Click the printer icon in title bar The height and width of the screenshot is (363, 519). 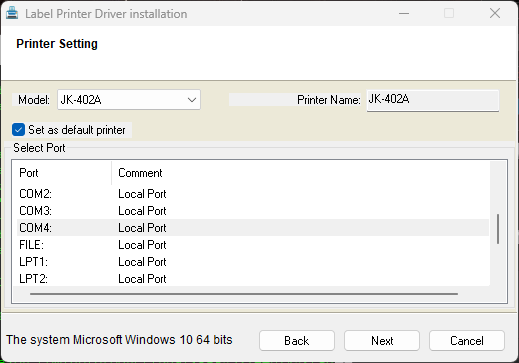[12, 13]
